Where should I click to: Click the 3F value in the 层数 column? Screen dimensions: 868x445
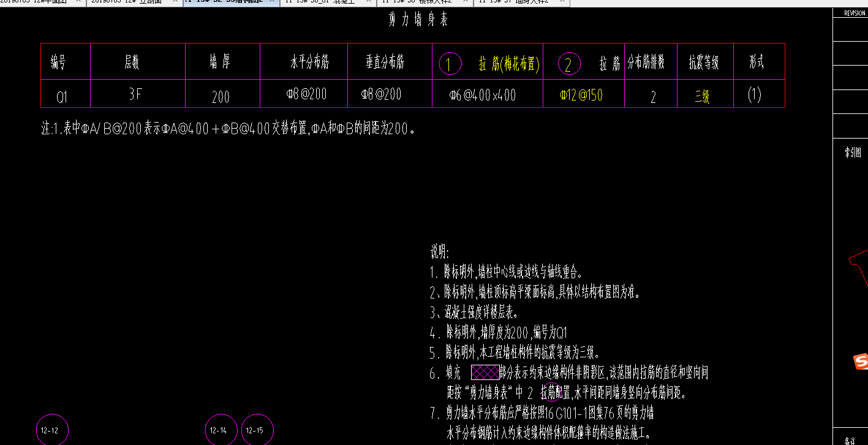pyautogui.click(x=134, y=94)
